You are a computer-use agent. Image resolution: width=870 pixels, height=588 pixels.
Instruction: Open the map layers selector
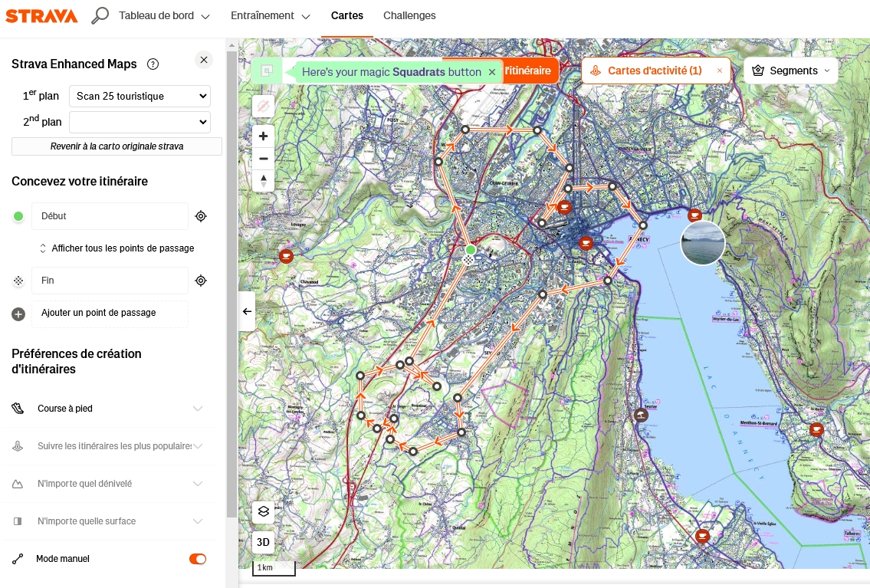tap(263, 511)
